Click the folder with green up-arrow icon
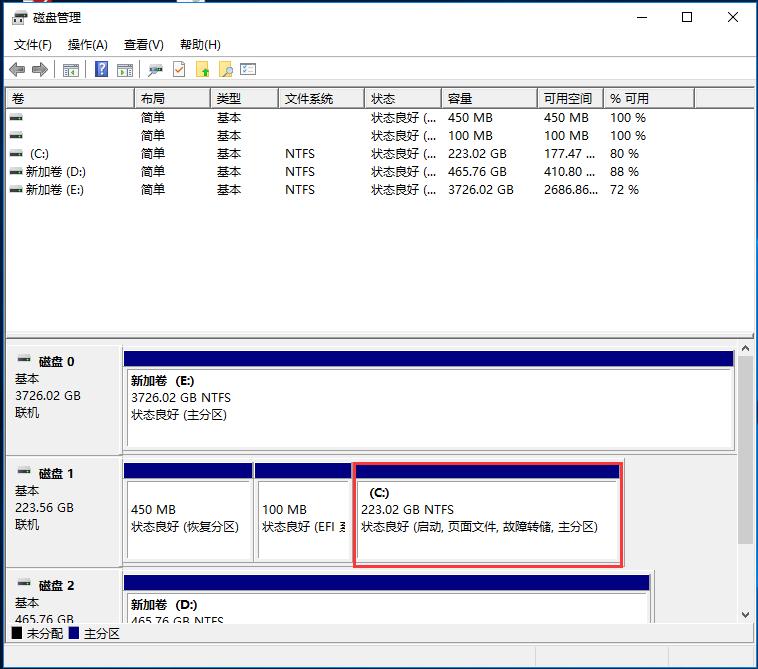 (x=203, y=70)
